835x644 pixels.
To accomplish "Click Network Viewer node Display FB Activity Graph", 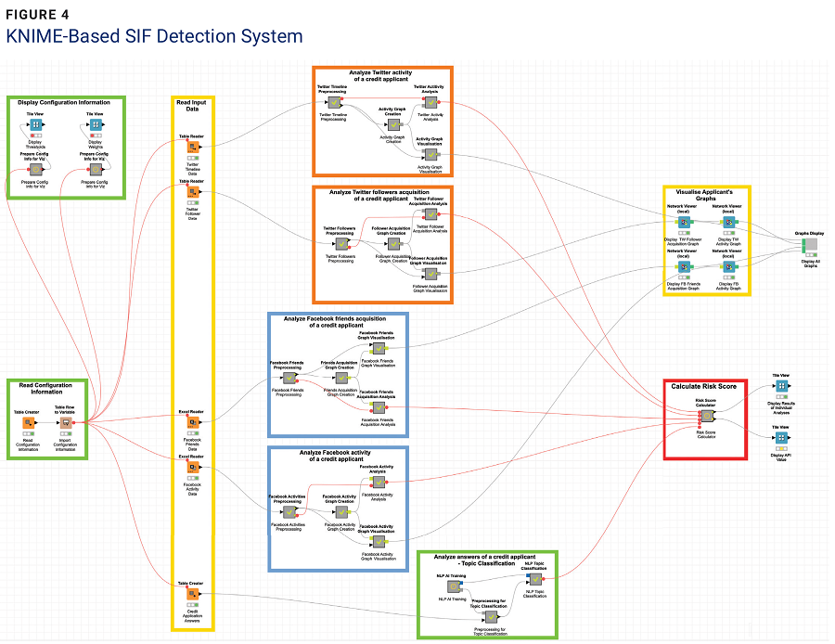I will coord(729,266).
